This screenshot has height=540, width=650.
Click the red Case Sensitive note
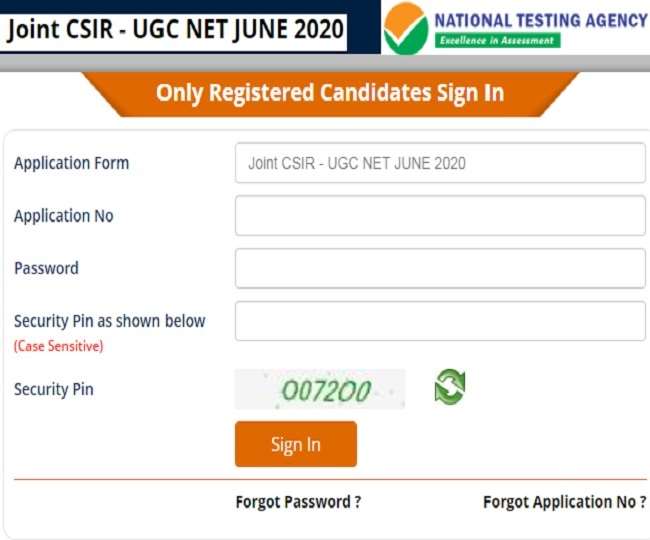click(58, 346)
